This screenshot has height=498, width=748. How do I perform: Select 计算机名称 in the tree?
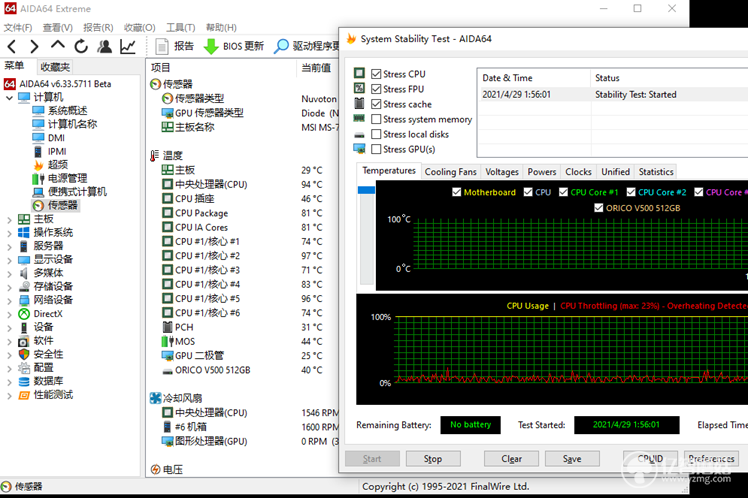[72, 124]
